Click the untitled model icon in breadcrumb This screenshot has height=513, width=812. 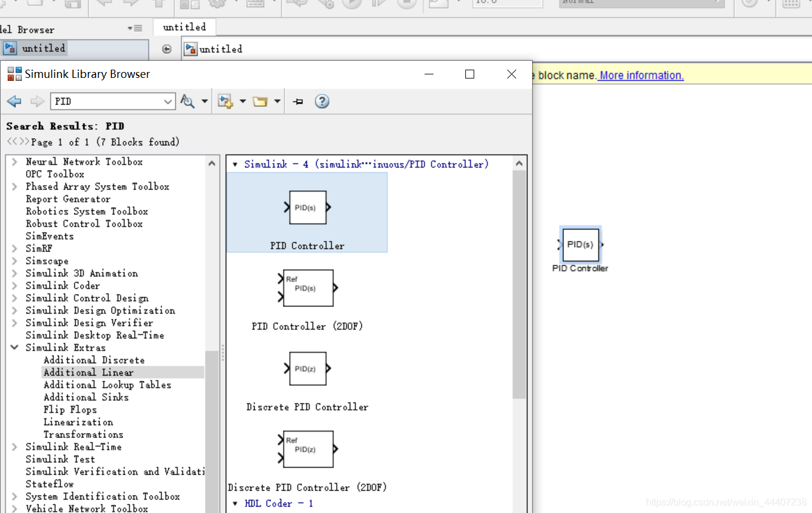pyautogui.click(x=190, y=49)
